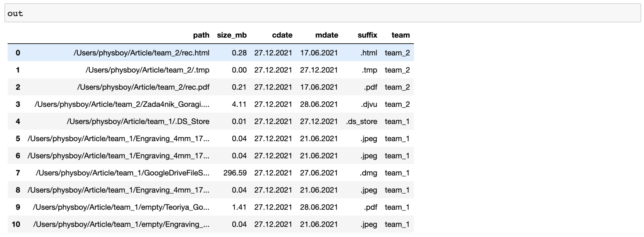Click size value 296.59
The width and height of the screenshot is (644, 237).
tap(235, 173)
